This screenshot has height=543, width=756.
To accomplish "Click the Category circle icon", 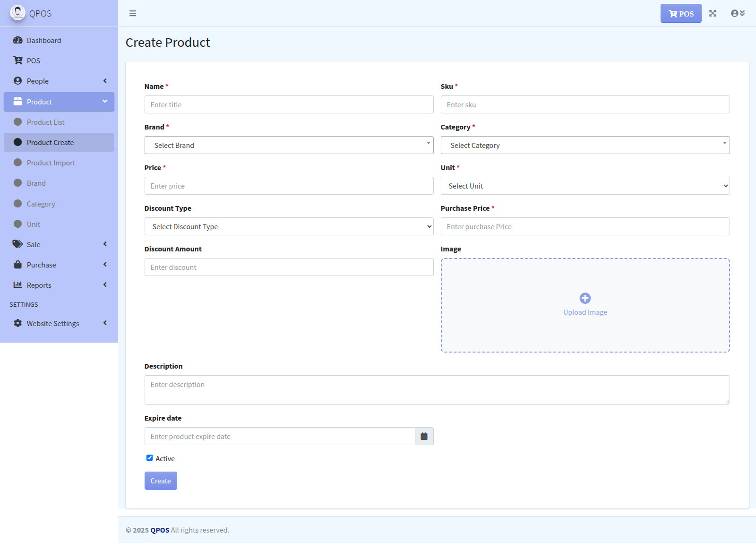I will (18, 204).
